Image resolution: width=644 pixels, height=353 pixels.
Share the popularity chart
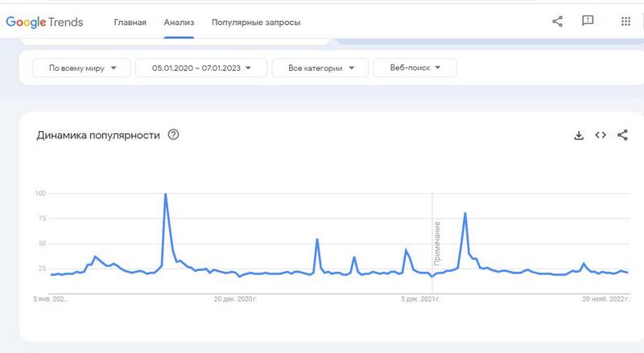[x=622, y=135]
